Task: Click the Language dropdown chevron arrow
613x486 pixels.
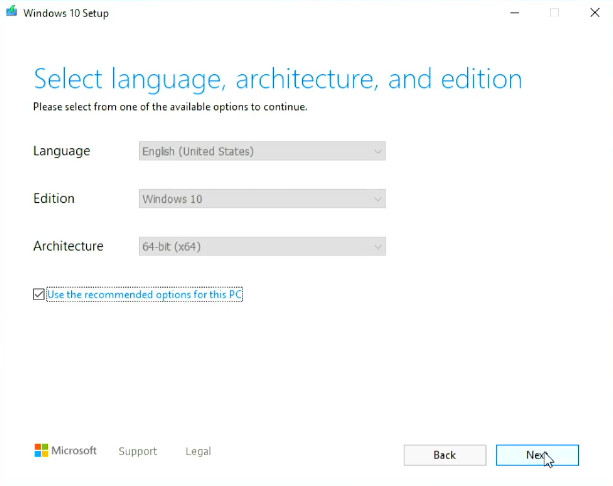Action: pos(377,152)
